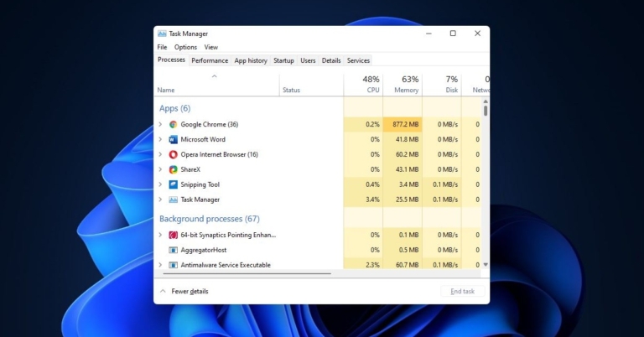The width and height of the screenshot is (644, 337).
Task: Click the 2.3% CPU cell
Action: point(363,265)
